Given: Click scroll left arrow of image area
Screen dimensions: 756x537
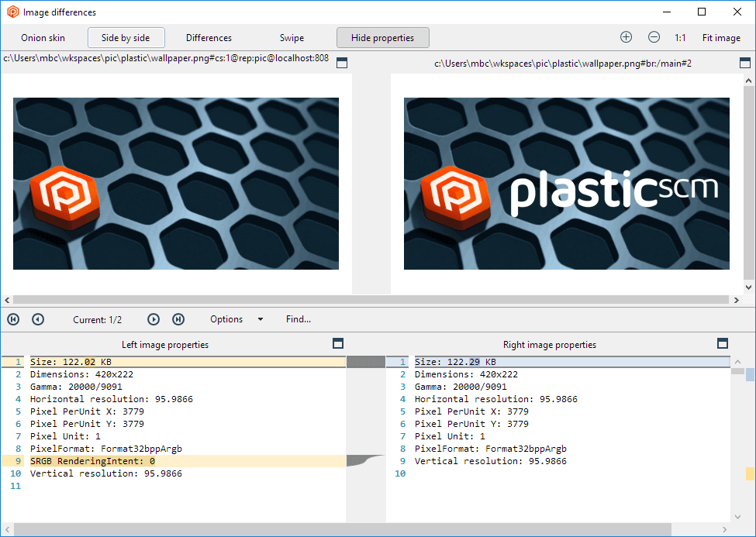Looking at the screenshot, I should 7,300.
